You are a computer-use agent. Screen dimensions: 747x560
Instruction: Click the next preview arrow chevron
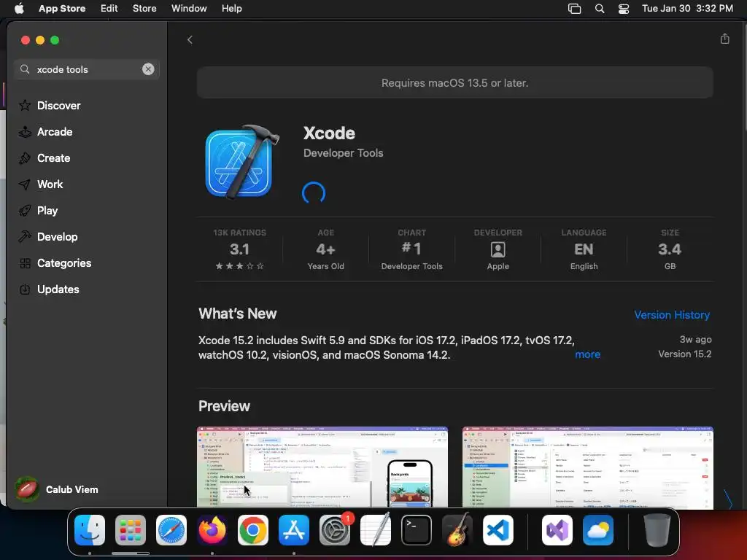click(x=728, y=499)
